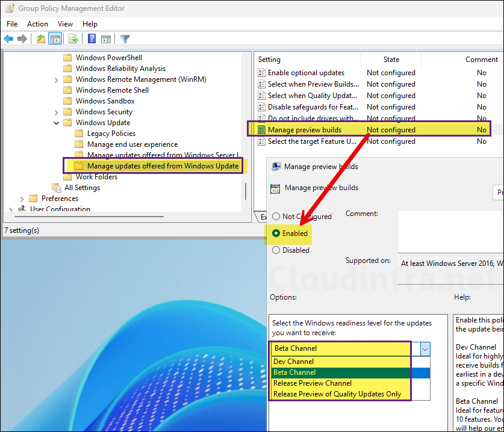The width and height of the screenshot is (504, 432).
Task: Click the Export List toolbar icon
Action: tap(73, 39)
